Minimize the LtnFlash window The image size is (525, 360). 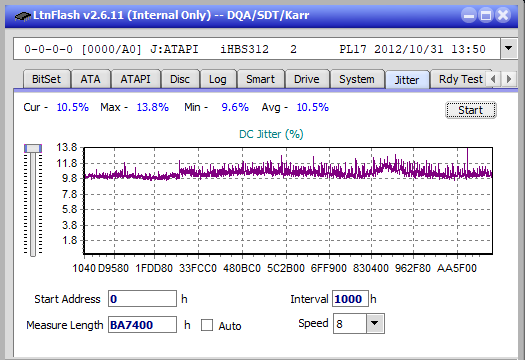click(469, 16)
